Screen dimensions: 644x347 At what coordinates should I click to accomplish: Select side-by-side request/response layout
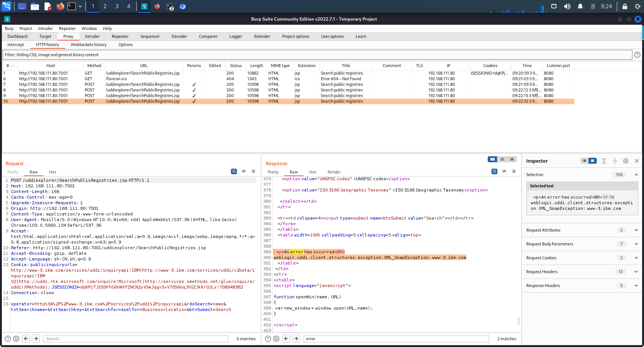pos(493,159)
